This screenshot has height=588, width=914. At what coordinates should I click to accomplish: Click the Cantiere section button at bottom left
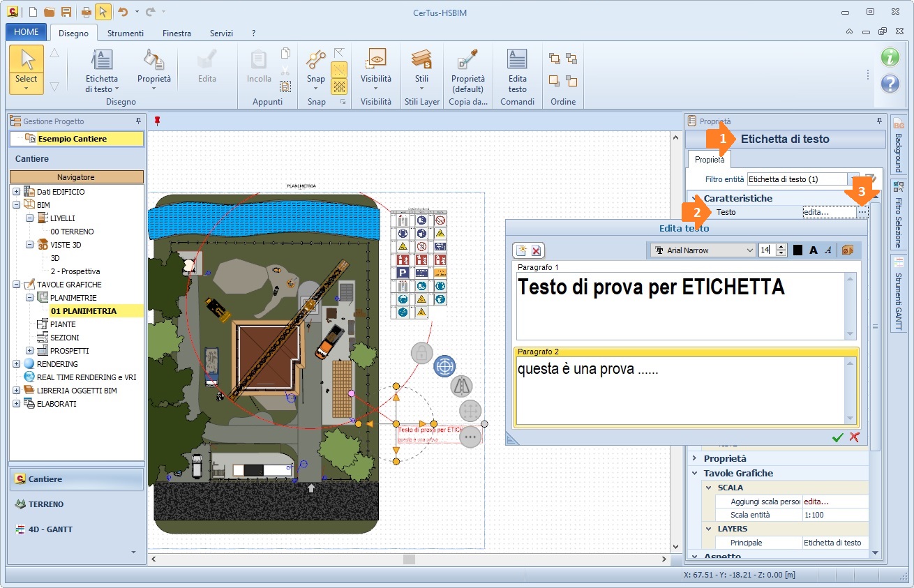click(x=76, y=479)
